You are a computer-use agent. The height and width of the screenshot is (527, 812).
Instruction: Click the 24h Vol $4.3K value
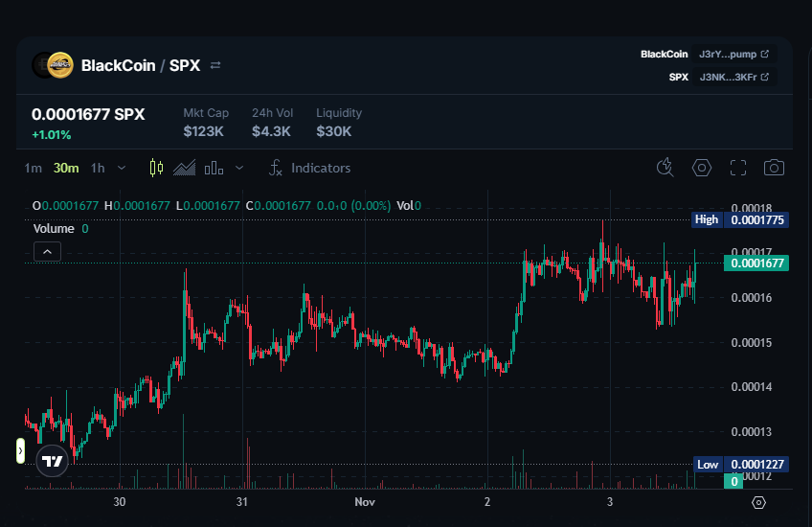pyautogui.click(x=271, y=131)
